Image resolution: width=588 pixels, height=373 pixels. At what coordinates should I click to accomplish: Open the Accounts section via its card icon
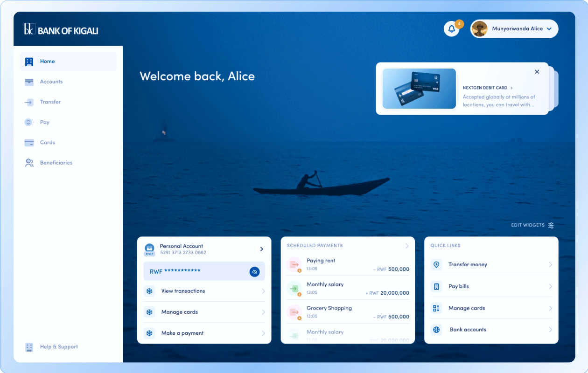(28, 82)
